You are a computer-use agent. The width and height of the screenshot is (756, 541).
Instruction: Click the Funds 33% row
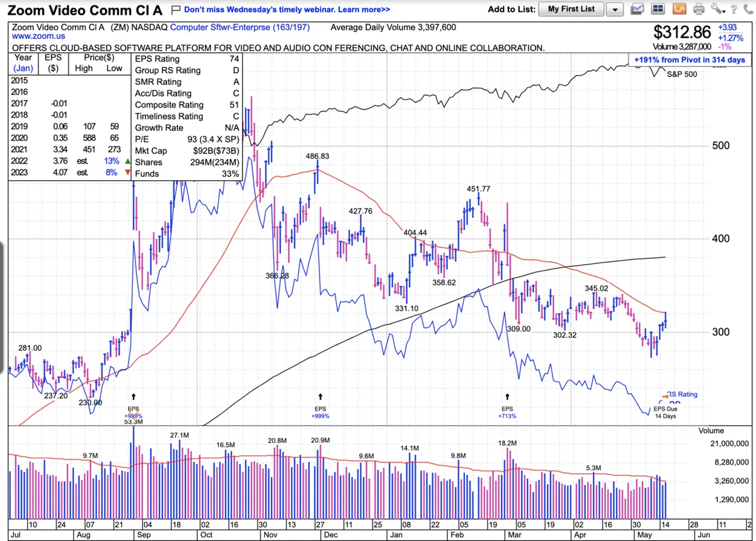coord(187,174)
